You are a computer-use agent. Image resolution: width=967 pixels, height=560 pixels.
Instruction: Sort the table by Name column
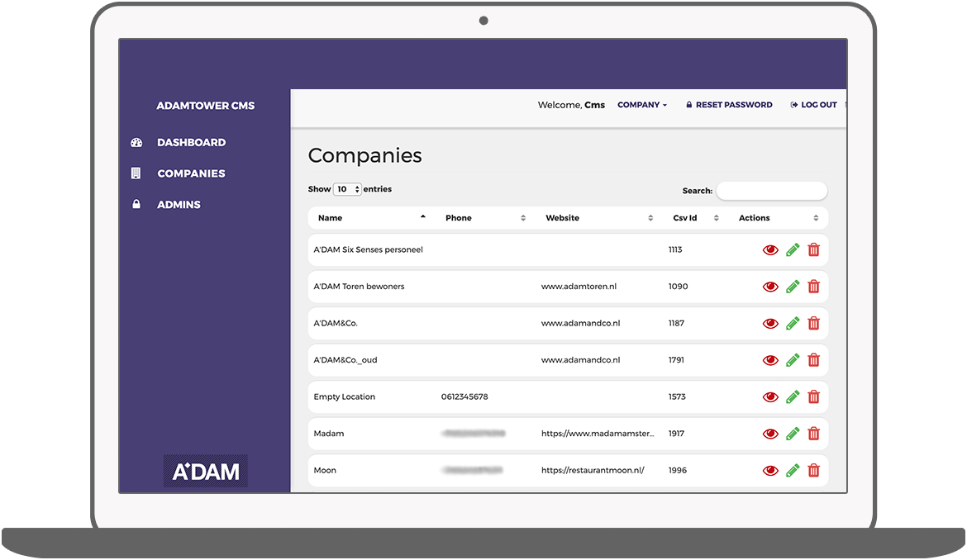pos(372,218)
